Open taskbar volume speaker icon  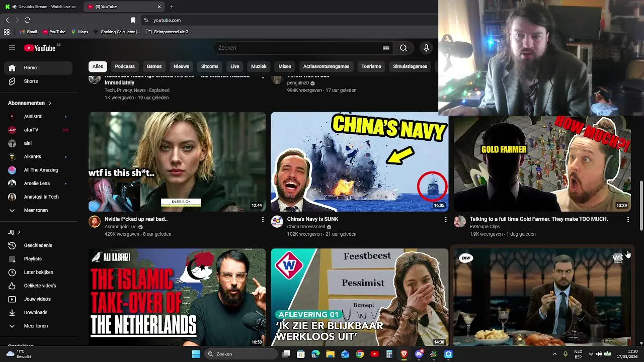click(x=599, y=354)
